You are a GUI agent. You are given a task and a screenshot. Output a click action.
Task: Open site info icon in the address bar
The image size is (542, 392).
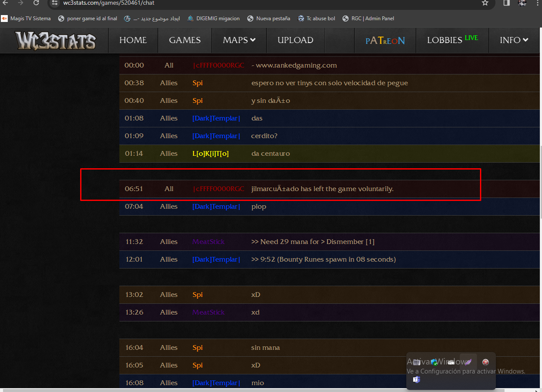pyautogui.click(x=55, y=3)
